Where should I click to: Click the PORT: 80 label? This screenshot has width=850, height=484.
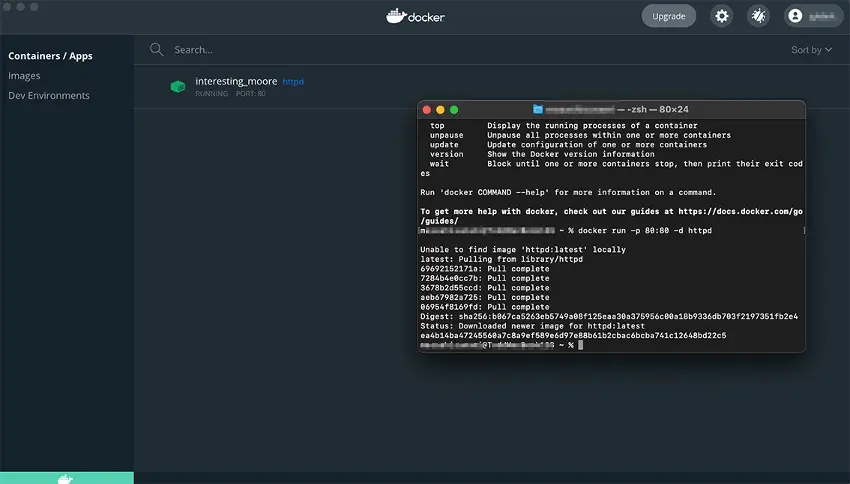pyautogui.click(x=250, y=94)
